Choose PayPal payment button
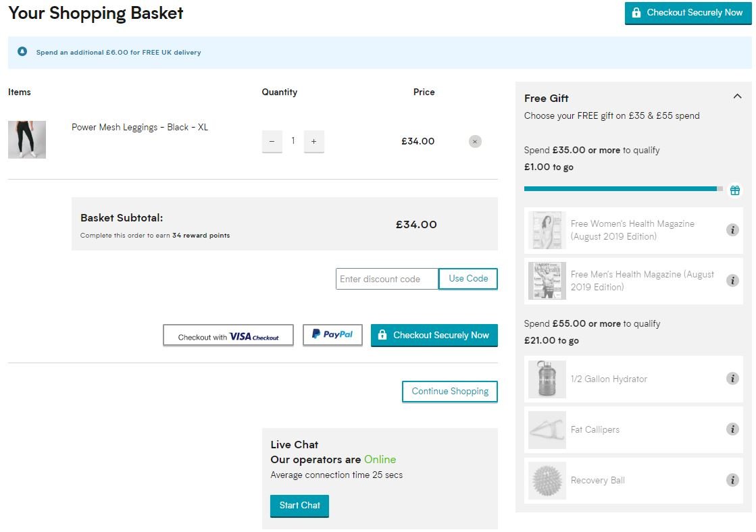 click(x=332, y=335)
